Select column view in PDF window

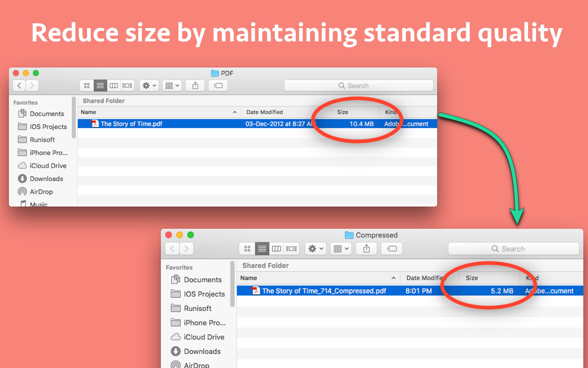113,86
